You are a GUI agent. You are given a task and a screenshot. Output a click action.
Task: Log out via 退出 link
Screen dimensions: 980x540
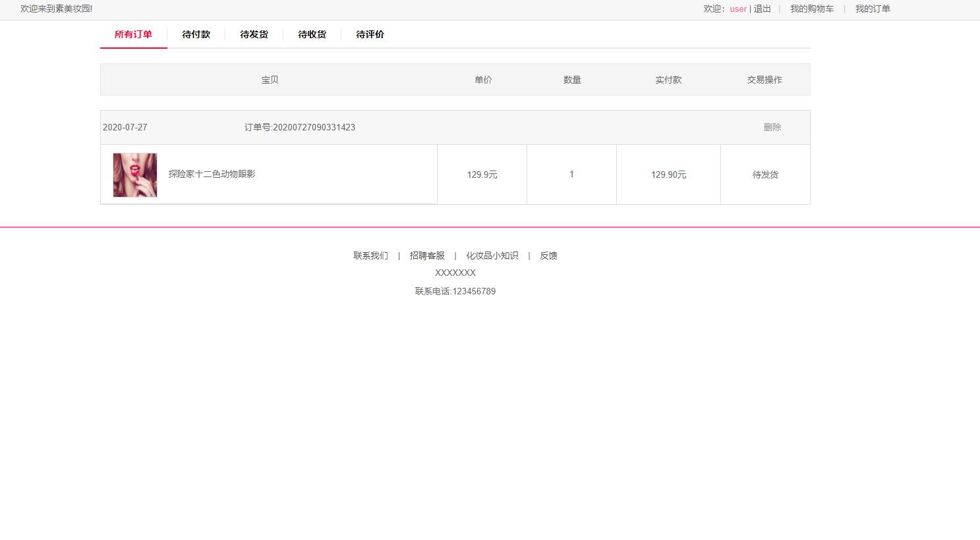pos(763,9)
